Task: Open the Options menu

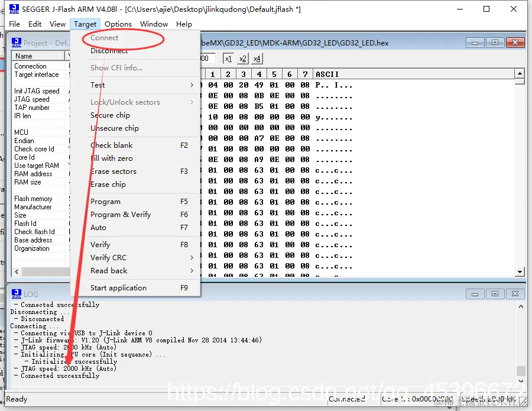Action: [x=118, y=24]
